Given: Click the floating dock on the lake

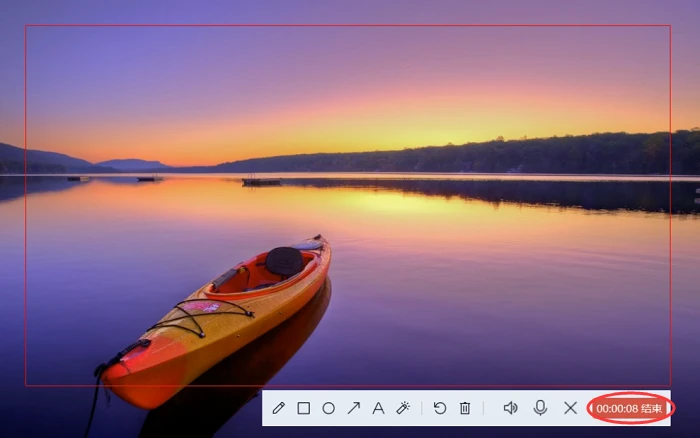Looking at the screenshot, I should tap(261, 181).
